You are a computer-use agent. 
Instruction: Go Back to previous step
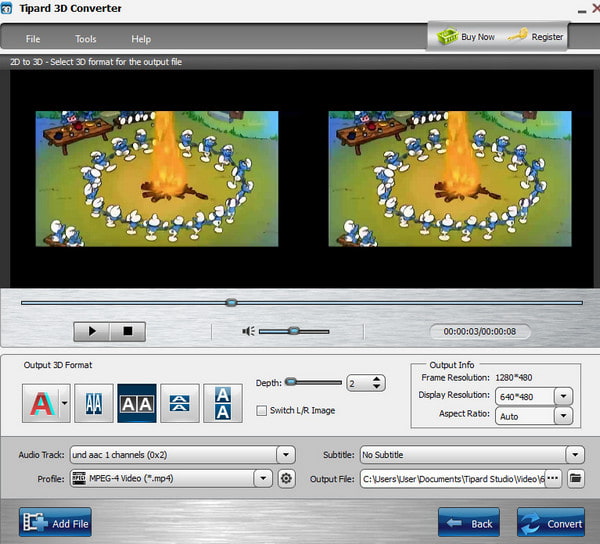469,523
